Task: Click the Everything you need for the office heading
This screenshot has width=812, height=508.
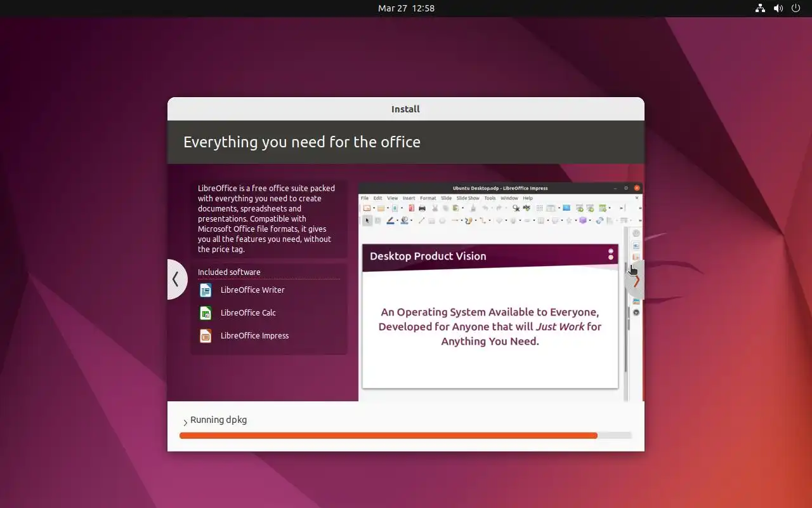Action: (302, 142)
